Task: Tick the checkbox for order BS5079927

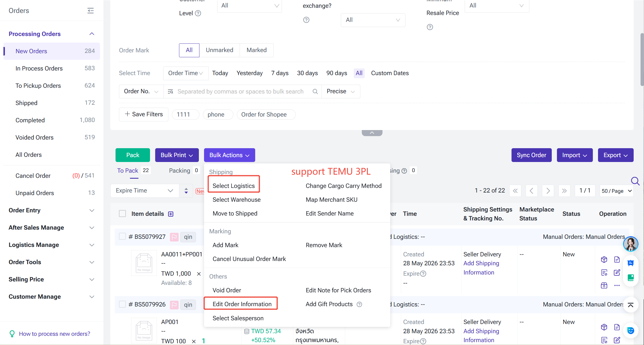Action: [x=122, y=237]
